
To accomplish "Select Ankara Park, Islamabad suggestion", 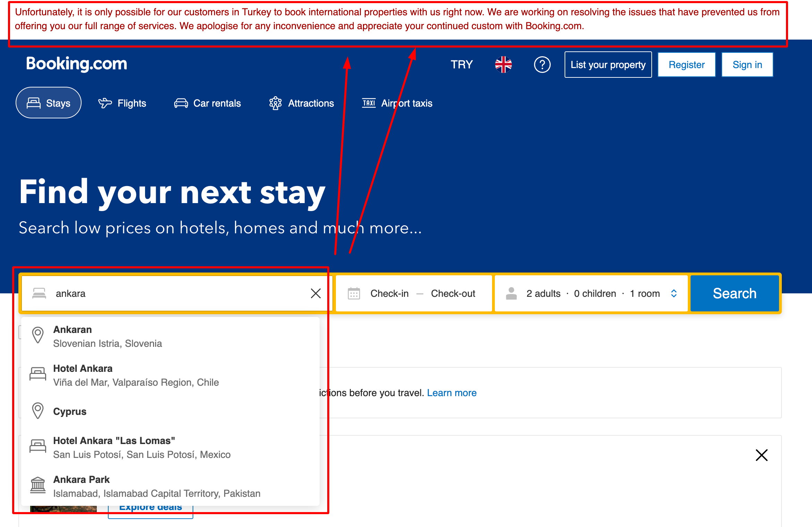I will [170, 486].
